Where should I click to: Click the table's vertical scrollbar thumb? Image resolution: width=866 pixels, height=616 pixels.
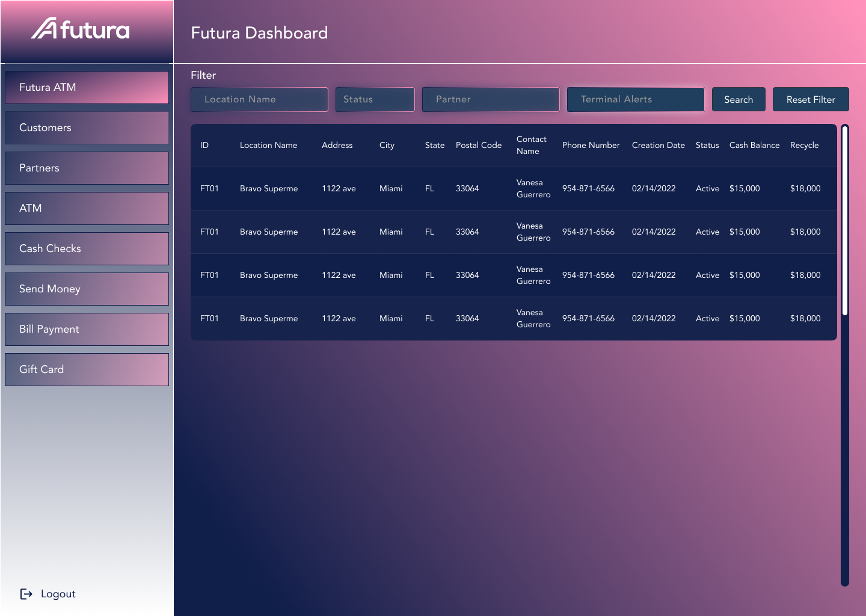[844, 220]
